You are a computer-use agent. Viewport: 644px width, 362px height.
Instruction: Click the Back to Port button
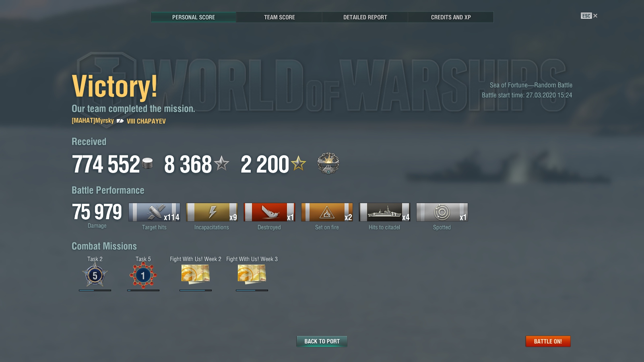pos(322,341)
